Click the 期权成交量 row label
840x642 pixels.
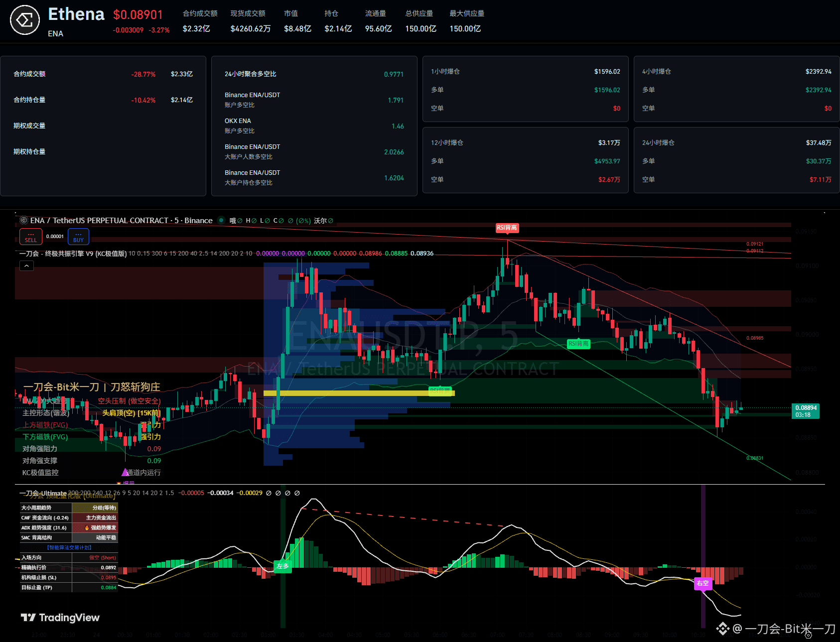[x=29, y=126]
